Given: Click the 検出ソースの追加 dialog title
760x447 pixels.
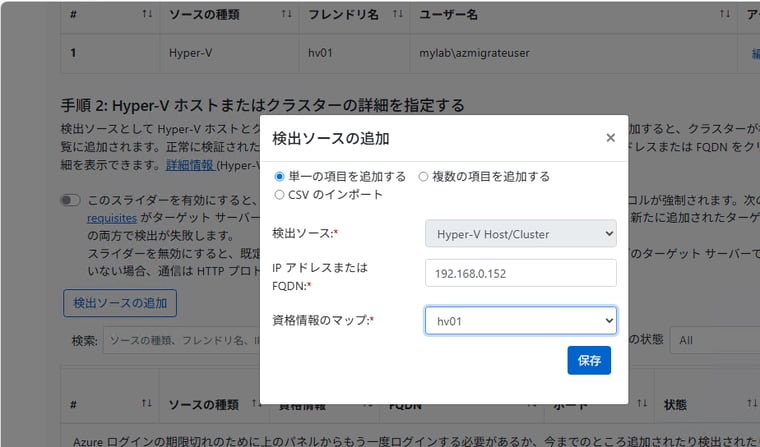Looking at the screenshot, I should tap(331, 139).
